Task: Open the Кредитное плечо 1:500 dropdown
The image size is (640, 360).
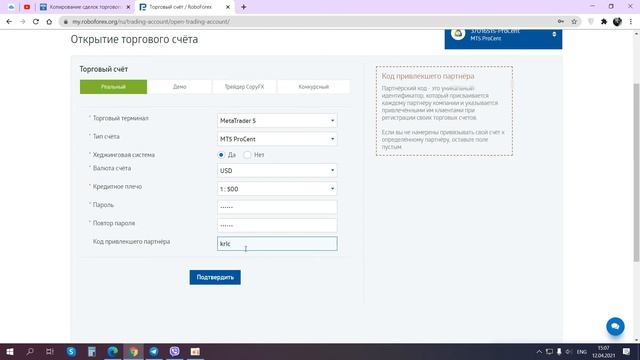Action: pyautogui.click(x=277, y=189)
